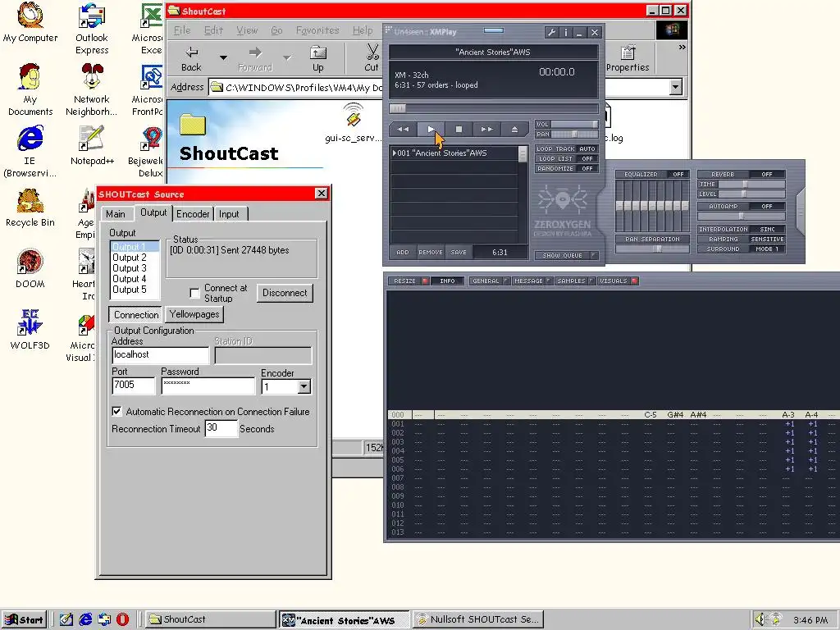840x630 pixels.
Task: Toggle Randomize setting in XMPlay
Action: click(566, 168)
